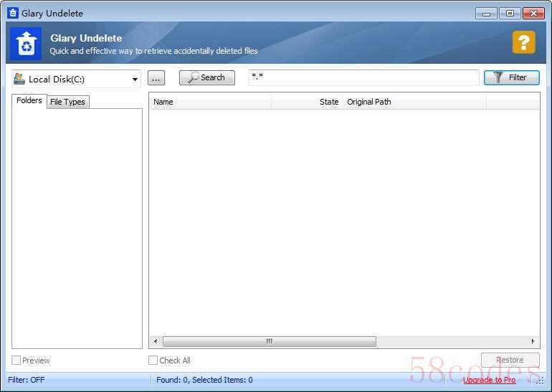Sort by the Name column header
Viewport: 552px width, 392px height.
(211, 102)
